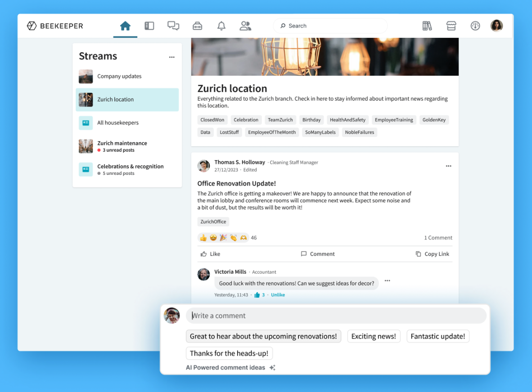Select the streams panel icon
The width and height of the screenshot is (532, 392).
[149, 26]
